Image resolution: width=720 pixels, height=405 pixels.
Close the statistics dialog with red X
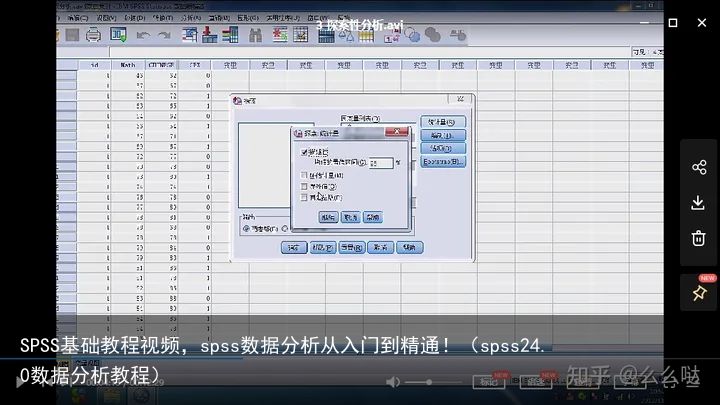click(396, 132)
